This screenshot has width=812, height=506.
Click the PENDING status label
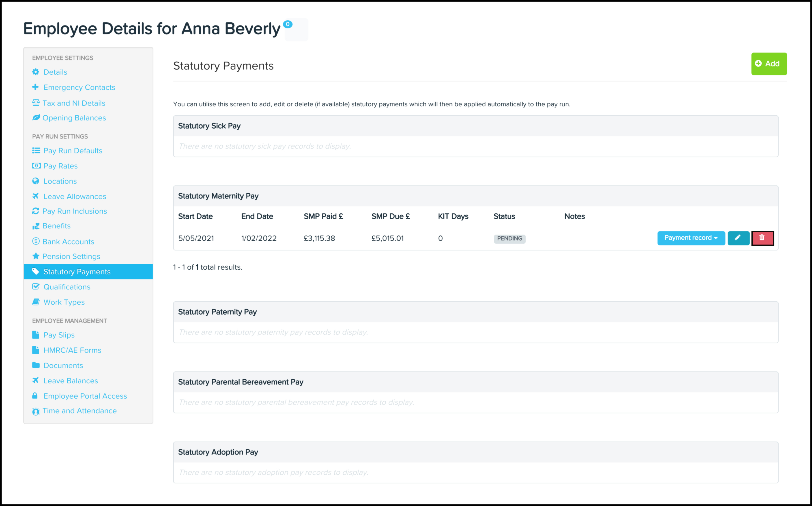tap(509, 239)
